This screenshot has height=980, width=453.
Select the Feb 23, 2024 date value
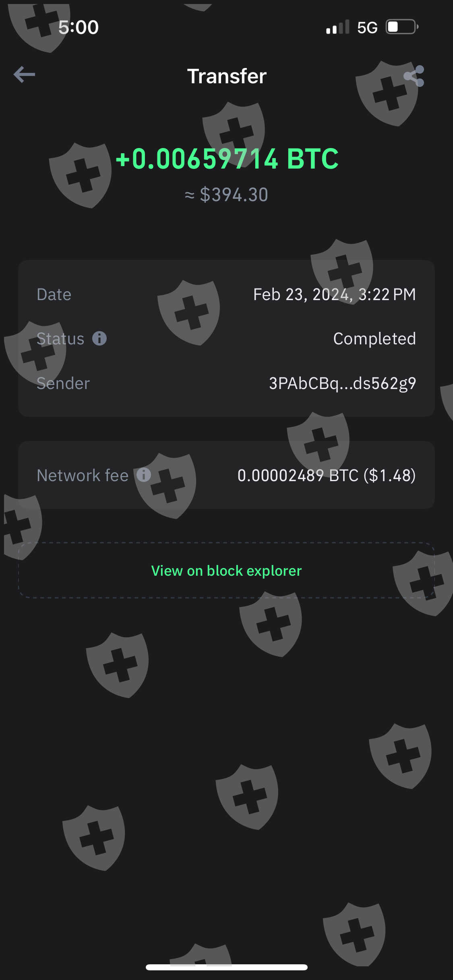point(334,294)
